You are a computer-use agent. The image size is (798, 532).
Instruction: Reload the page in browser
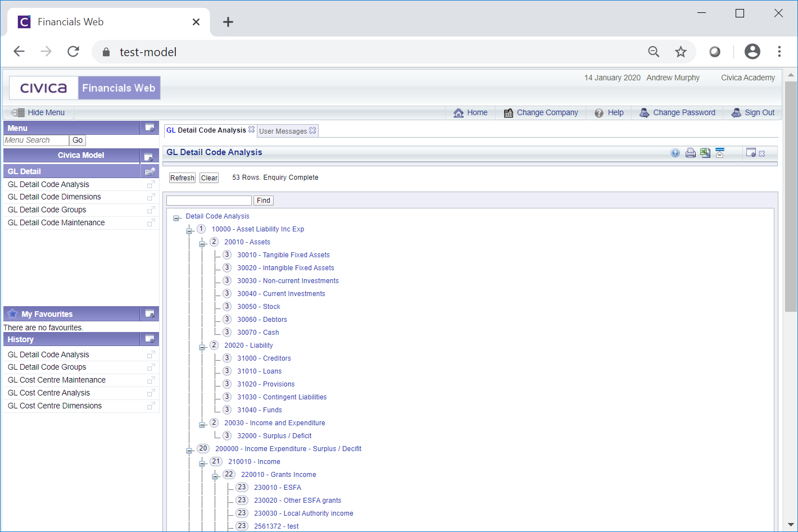pos(73,52)
